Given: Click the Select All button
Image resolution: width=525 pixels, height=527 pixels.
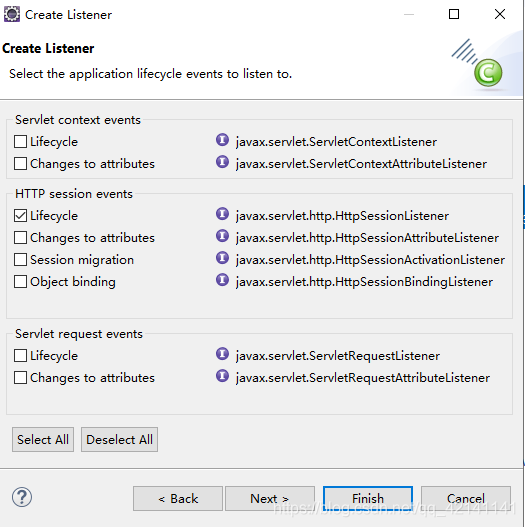Looking at the screenshot, I should pyautogui.click(x=43, y=440).
